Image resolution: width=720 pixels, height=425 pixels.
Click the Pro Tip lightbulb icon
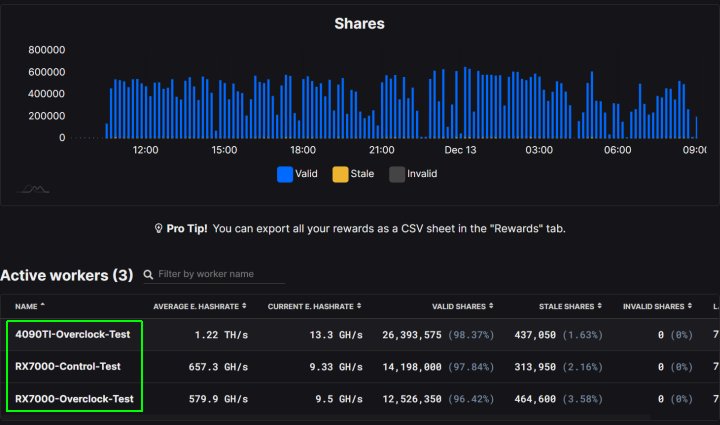(x=158, y=229)
